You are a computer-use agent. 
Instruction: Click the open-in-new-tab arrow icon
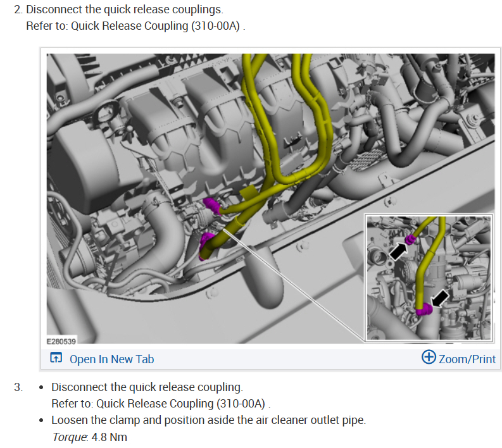click(56, 358)
